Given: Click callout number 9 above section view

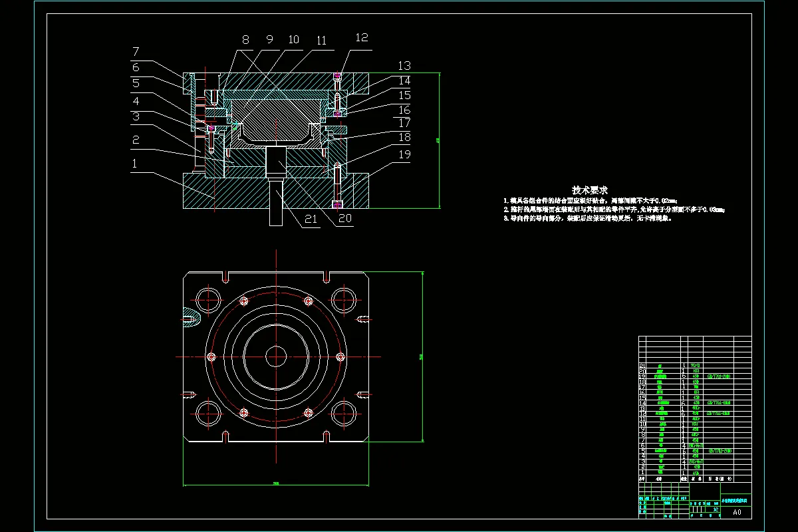Looking at the screenshot, I should 269,40.
